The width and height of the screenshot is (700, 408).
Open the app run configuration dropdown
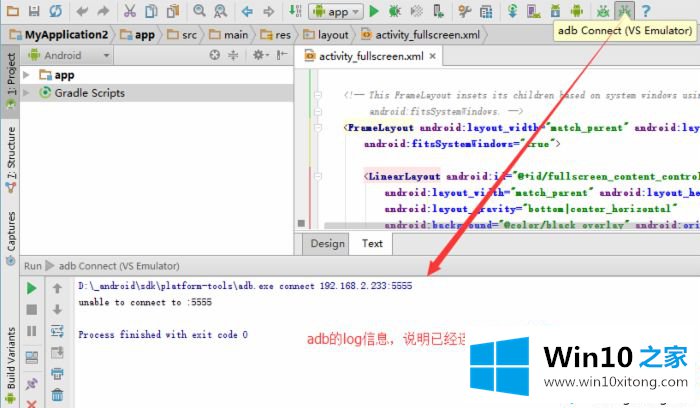336,11
